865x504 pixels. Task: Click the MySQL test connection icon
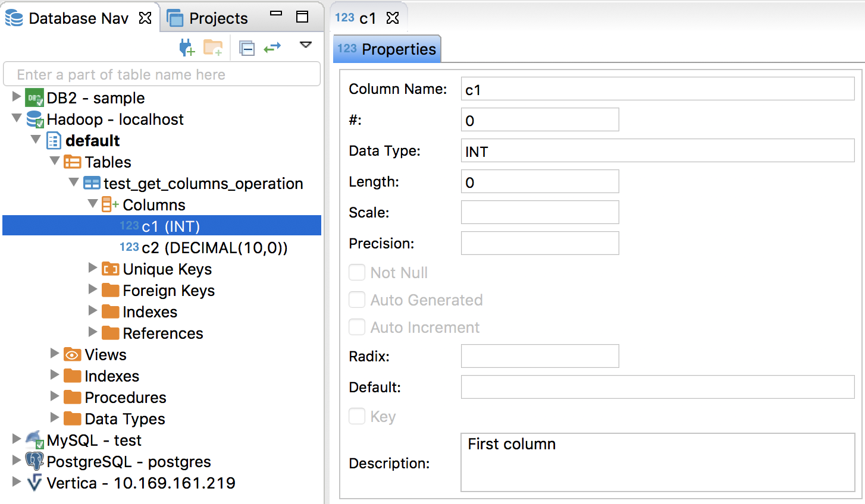[x=35, y=440]
